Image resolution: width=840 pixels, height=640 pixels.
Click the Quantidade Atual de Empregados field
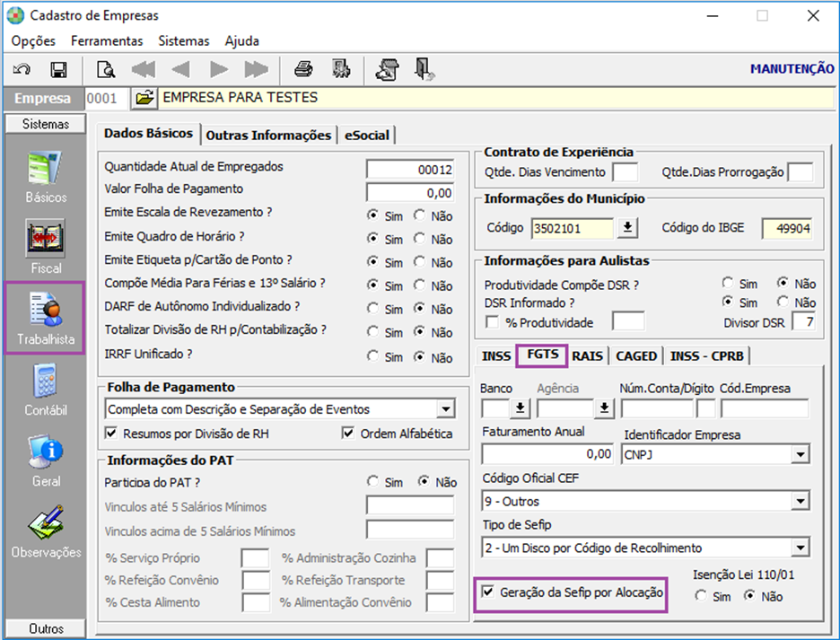(x=410, y=170)
